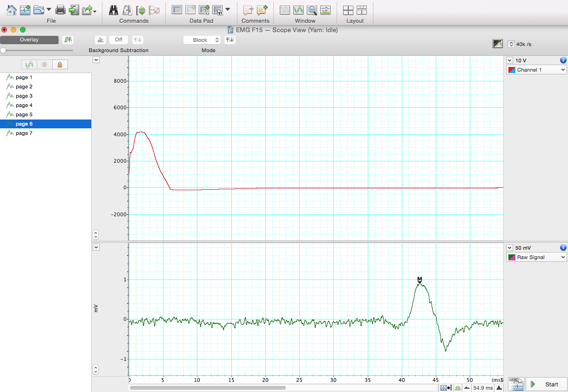Screen dimensions: 568x392
Task: Open the Raw Signal channel dropdown
Action: 536,257
